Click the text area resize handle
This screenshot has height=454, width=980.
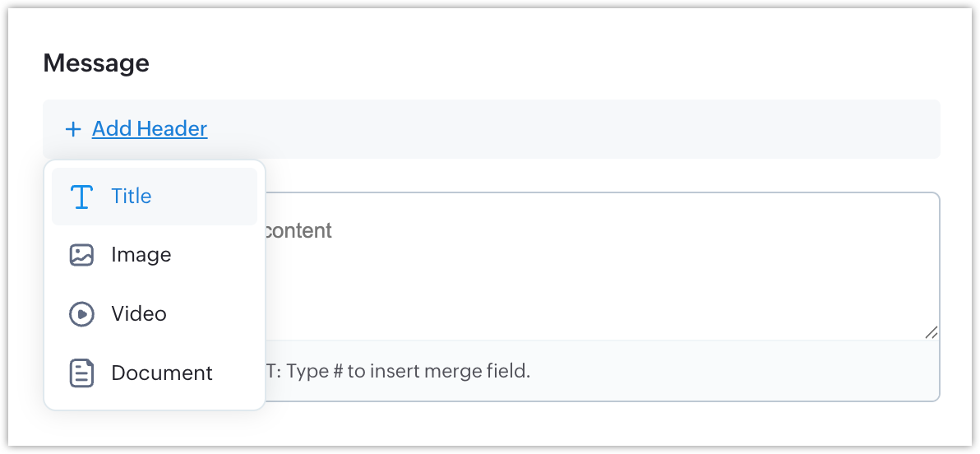pyautogui.click(x=931, y=332)
